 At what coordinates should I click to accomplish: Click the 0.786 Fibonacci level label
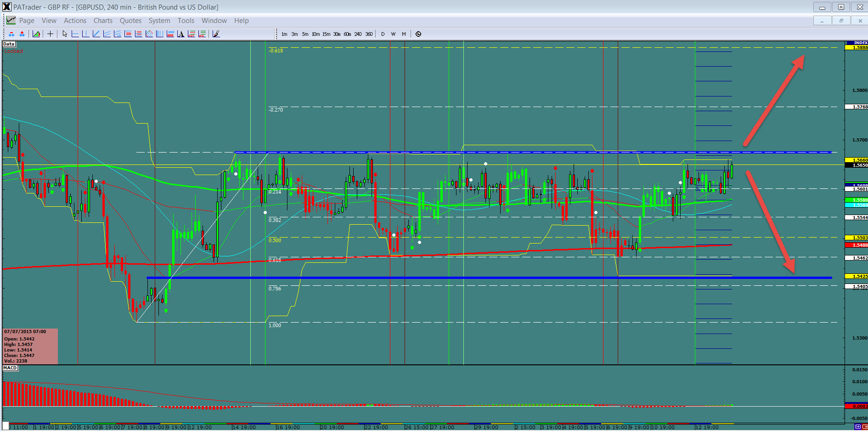(x=275, y=289)
